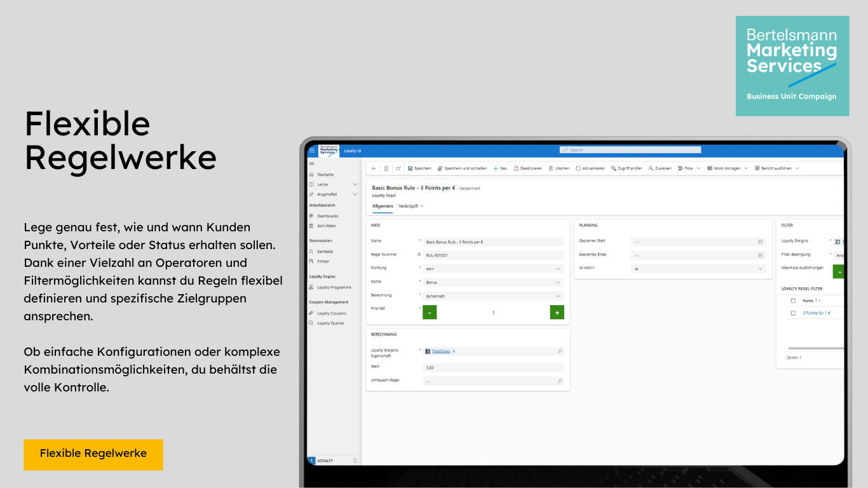The width and height of the screenshot is (868, 488).
Task: Click the Dashboards icon in the sidebar
Action: [311, 216]
